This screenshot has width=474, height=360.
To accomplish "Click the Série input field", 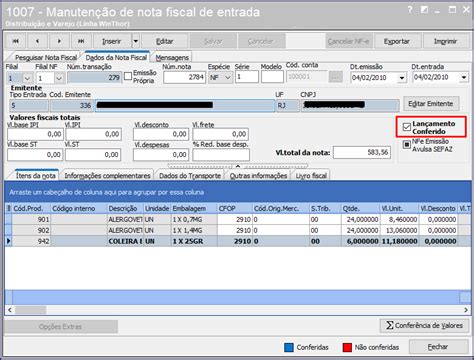I will coord(247,77).
